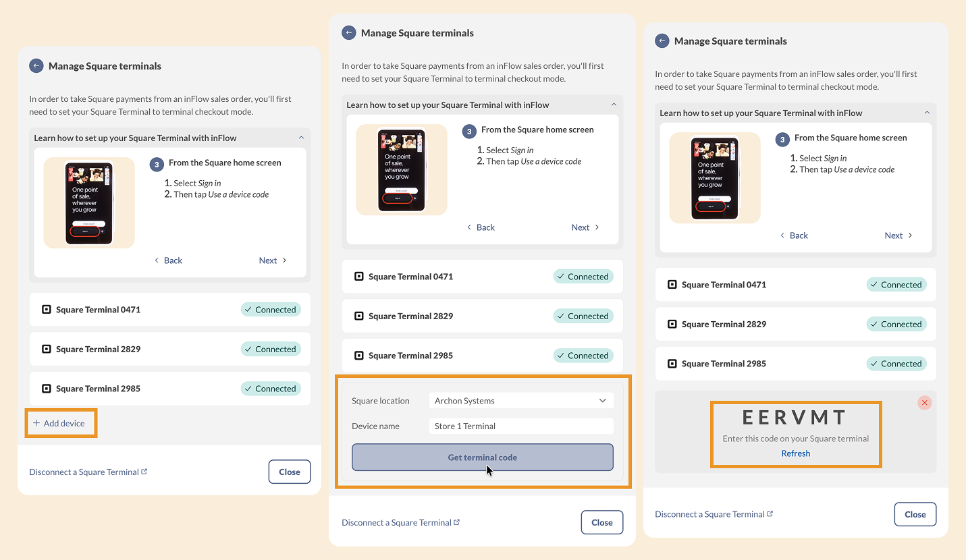Click Square Terminal 2985's icon in the right panel
The height and width of the screenshot is (560, 966).
(672, 364)
